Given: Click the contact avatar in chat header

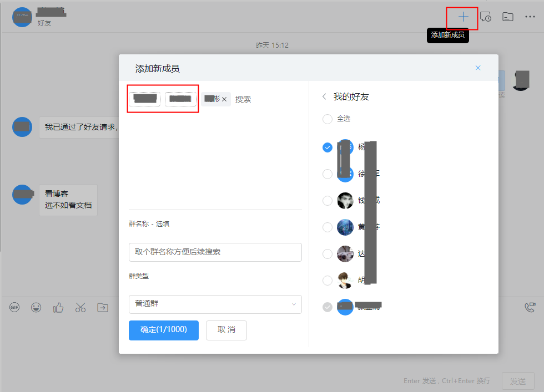Looking at the screenshot, I should coord(22,17).
